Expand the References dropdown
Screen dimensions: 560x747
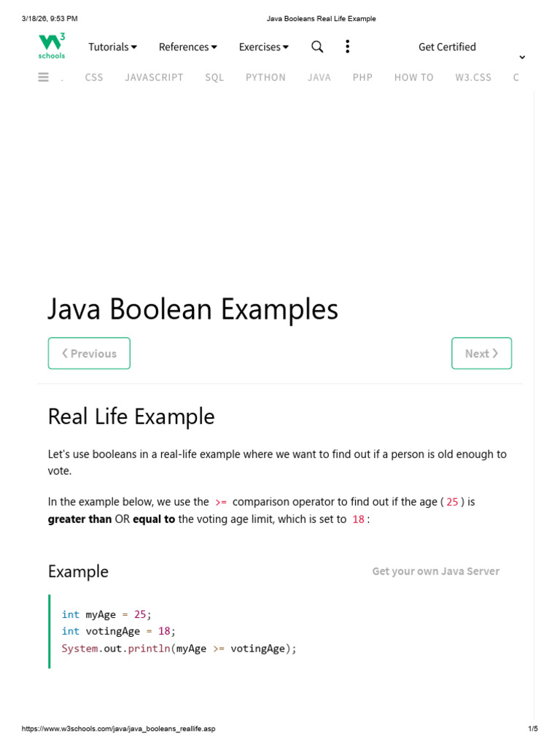pos(188,47)
